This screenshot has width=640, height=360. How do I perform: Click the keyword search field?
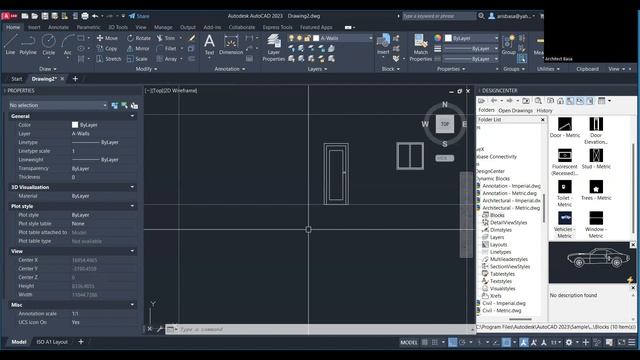[439, 16]
